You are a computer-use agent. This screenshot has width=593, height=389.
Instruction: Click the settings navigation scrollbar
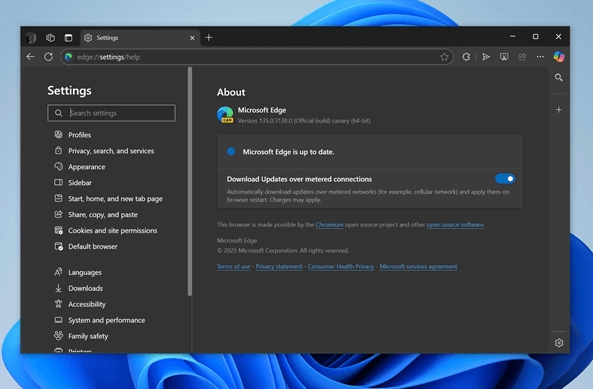click(x=190, y=181)
